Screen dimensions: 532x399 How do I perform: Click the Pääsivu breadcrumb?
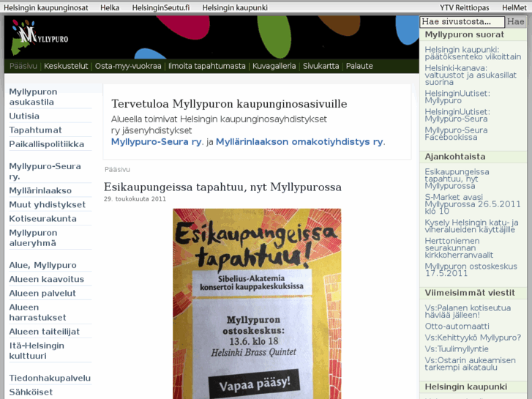click(117, 169)
